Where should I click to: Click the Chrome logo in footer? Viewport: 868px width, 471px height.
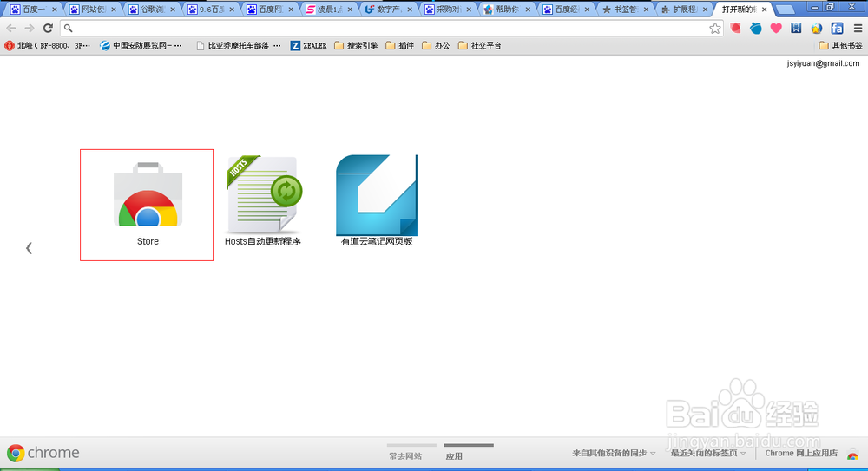[x=16, y=453]
